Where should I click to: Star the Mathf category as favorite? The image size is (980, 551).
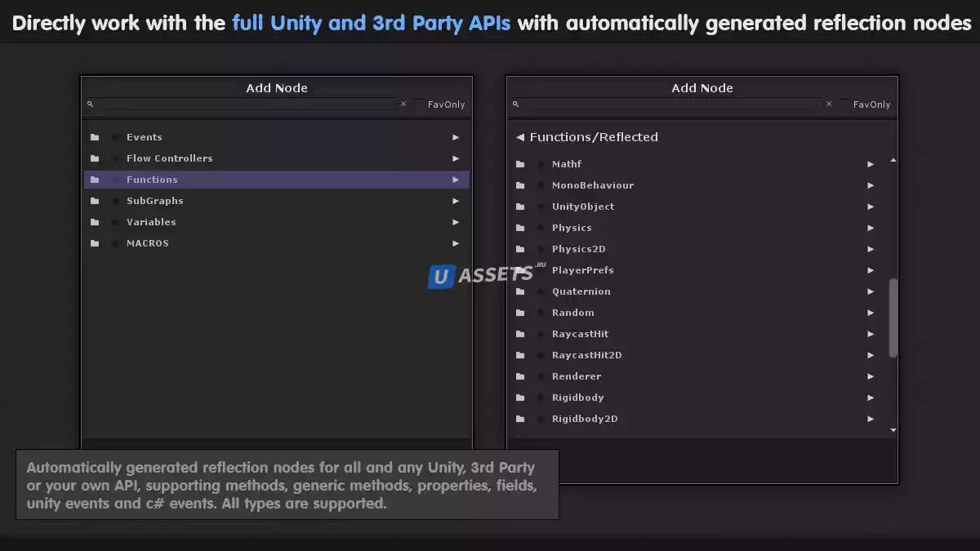541,164
